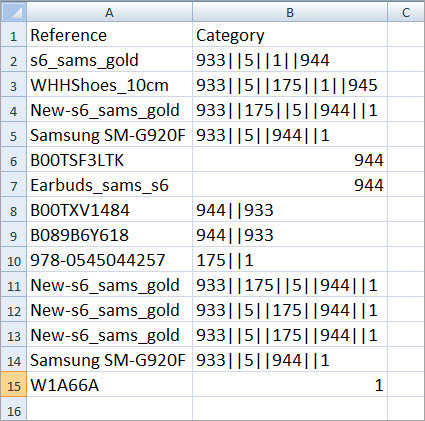Click the 944 value beside Earbuds_sams_s6
This screenshot has width=425, height=421.
[x=290, y=185]
